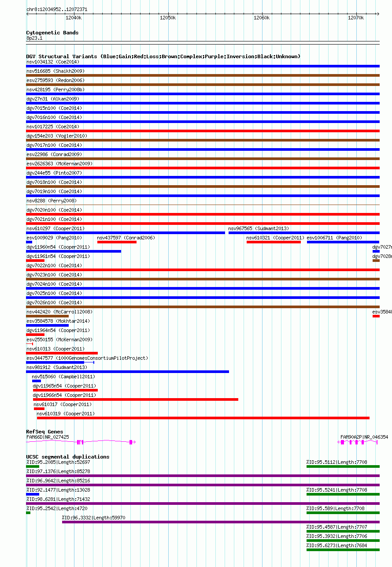Click esv1006711 (Pang2010) variant label

point(335,238)
